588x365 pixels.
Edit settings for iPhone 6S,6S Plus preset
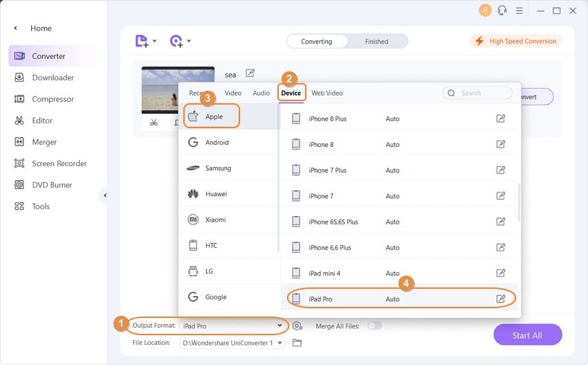pos(501,222)
